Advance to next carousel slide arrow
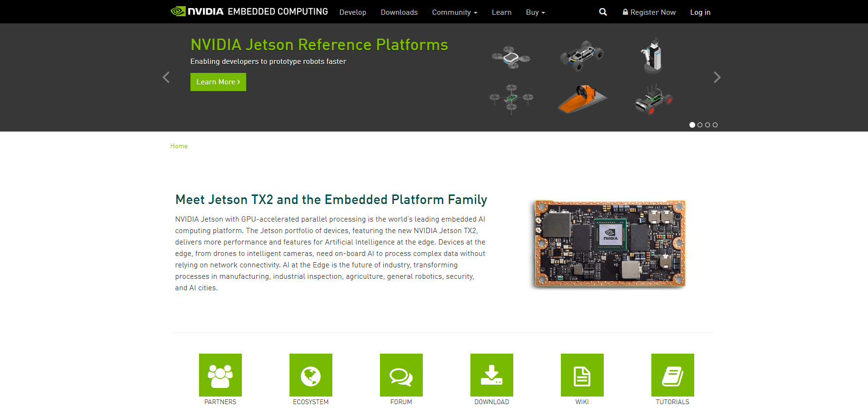 [x=717, y=77]
